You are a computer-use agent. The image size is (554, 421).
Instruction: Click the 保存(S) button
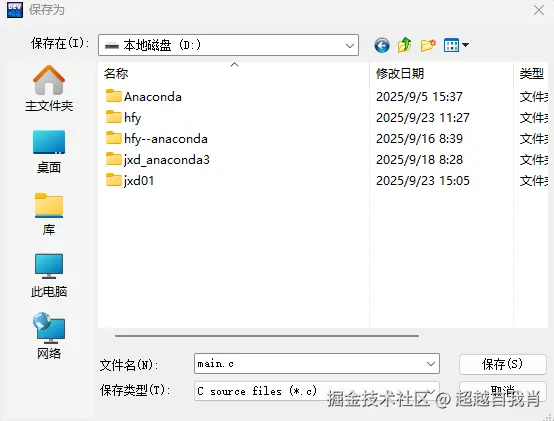point(502,364)
